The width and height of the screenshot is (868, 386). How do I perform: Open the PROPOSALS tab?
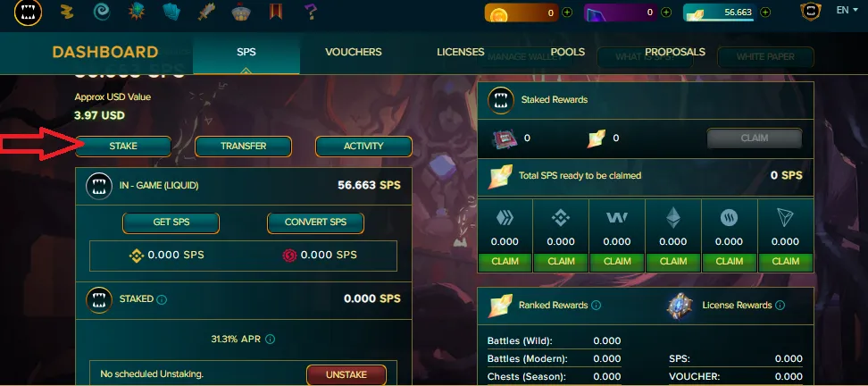point(675,52)
